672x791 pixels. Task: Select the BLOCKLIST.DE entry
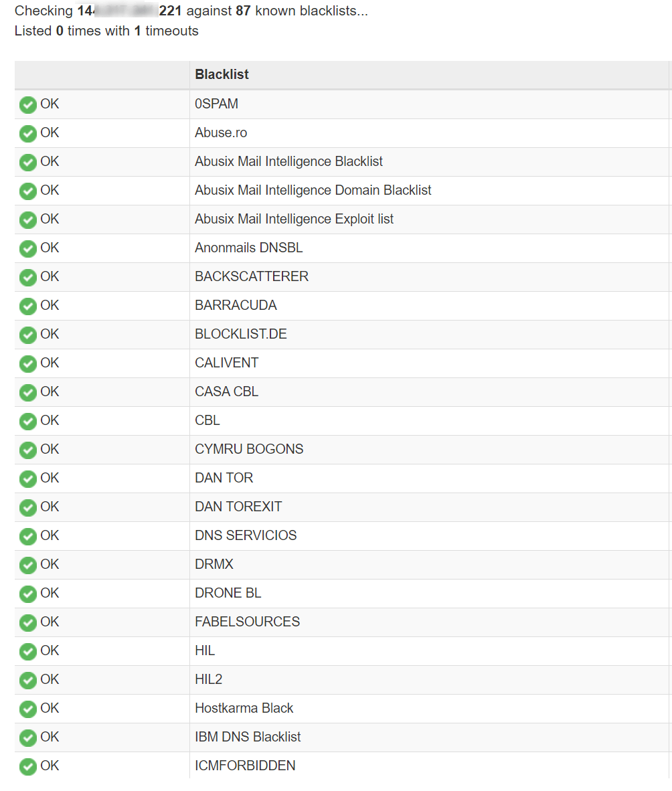(x=240, y=334)
